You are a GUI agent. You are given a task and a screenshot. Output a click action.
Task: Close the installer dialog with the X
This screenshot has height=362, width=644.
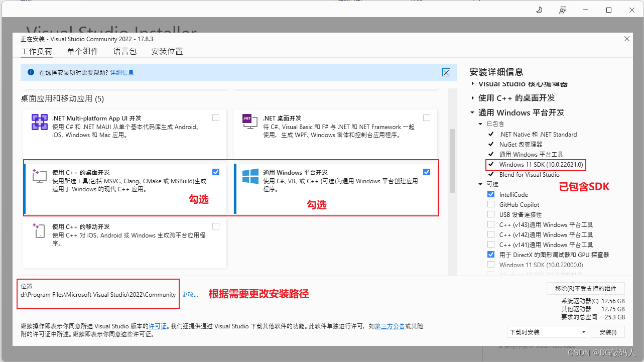[626, 39]
